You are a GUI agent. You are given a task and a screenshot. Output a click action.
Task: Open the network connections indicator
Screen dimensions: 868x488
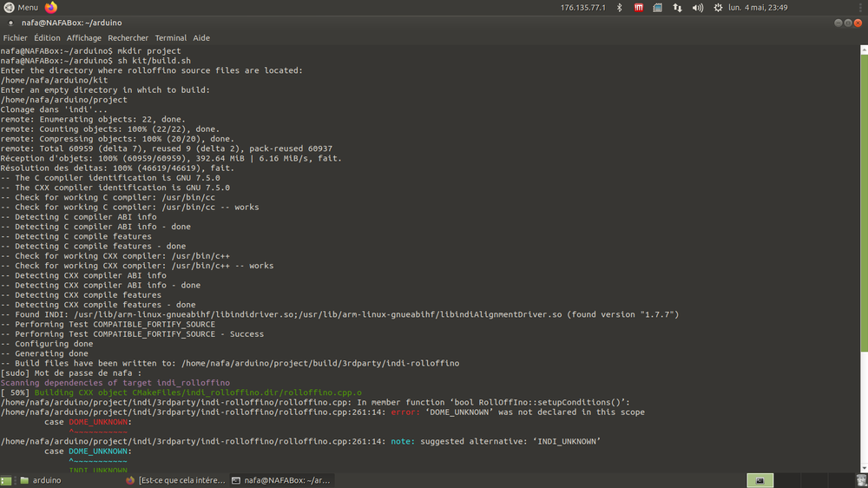click(678, 7)
